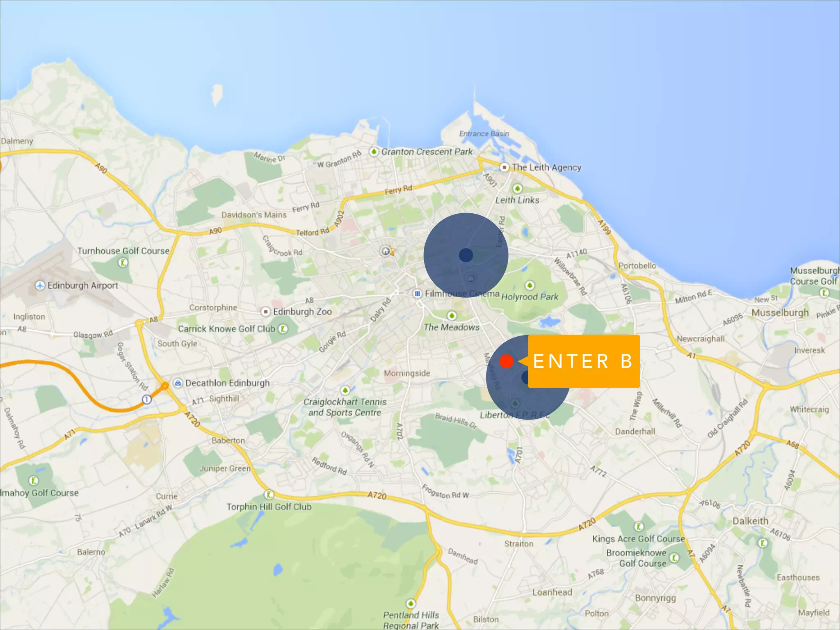Click the Pentland Hills Regional Park icon
Image resolution: width=840 pixels, height=630 pixels.
411,604
